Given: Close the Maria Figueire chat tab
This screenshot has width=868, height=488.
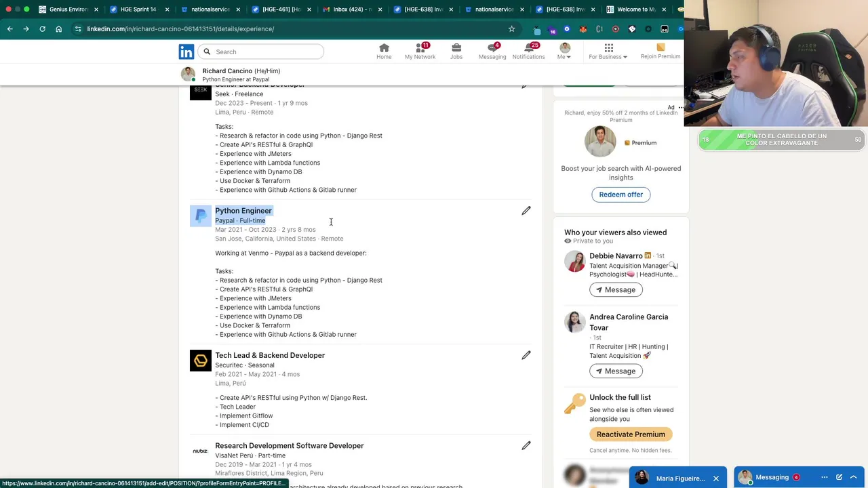Looking at the screenshot, I should [715, 479].
